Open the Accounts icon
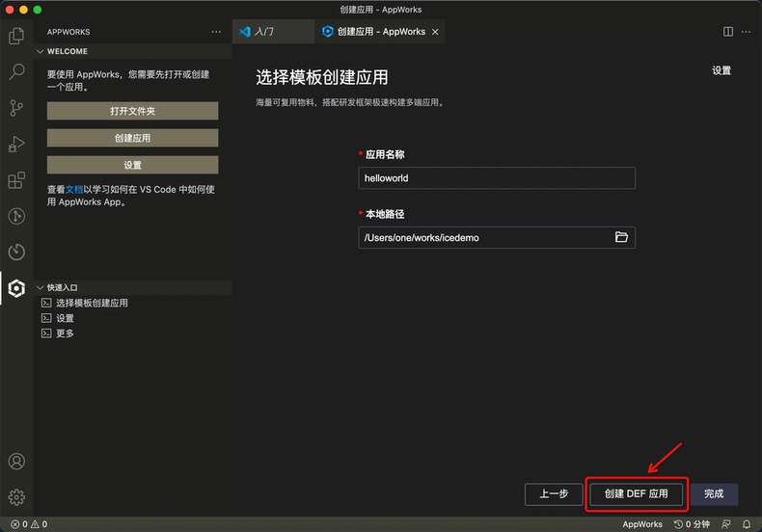 click(x=16, y=461)
